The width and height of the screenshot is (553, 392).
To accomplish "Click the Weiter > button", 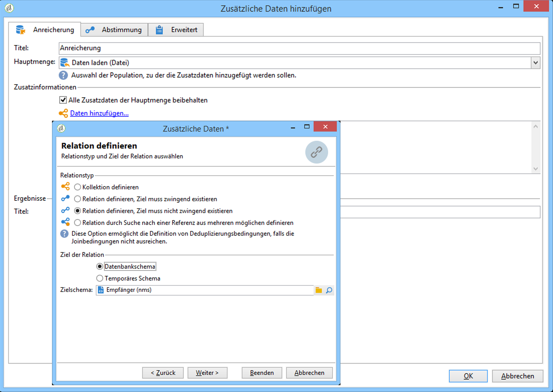I will coord(207,373).
